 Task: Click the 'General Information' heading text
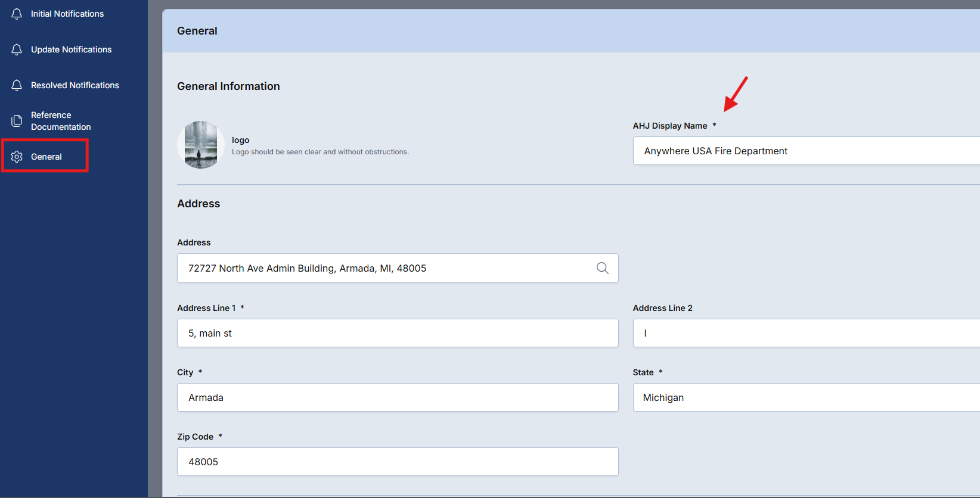228,86
